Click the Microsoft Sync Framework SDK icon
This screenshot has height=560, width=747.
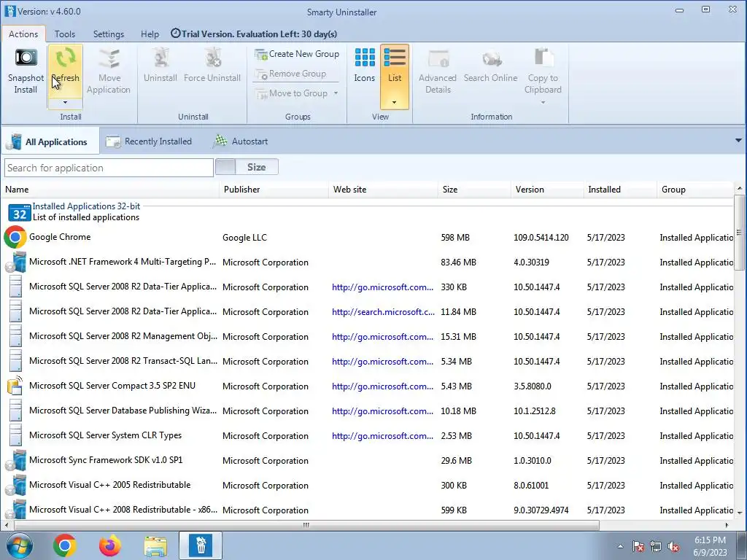pyautogui.click(x=15, y=461)
